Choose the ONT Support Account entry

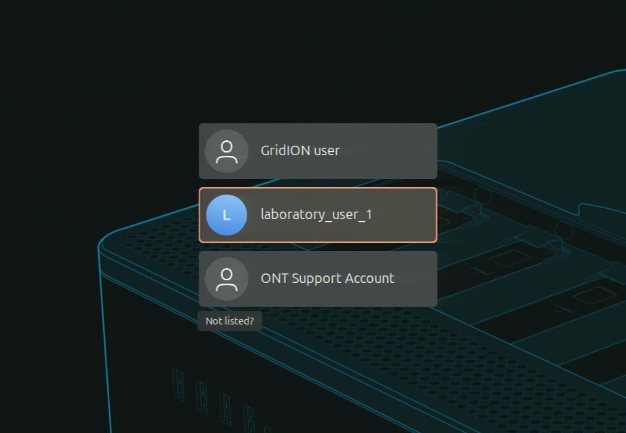click(x=318, y=279)
